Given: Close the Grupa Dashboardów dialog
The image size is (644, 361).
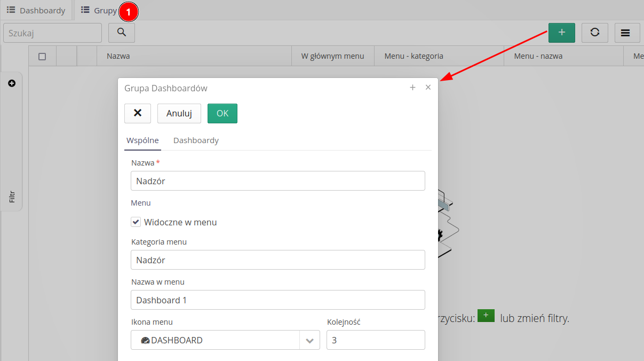Looking at the screenshot, I should [x=428, y=88].
